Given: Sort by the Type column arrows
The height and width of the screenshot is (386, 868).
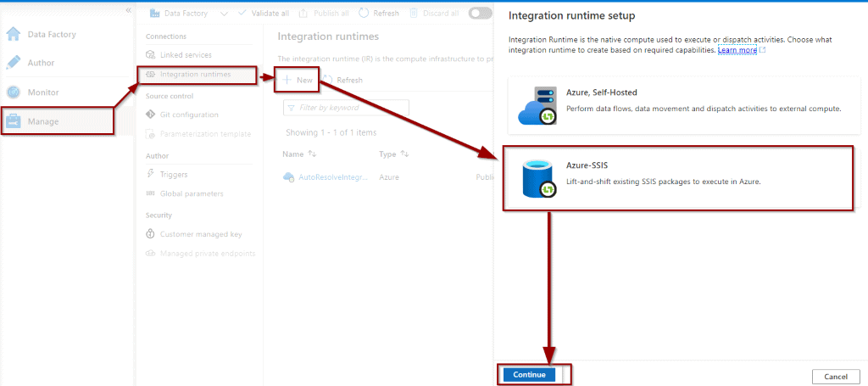Looking at the screenshot, I should (404, 154).
